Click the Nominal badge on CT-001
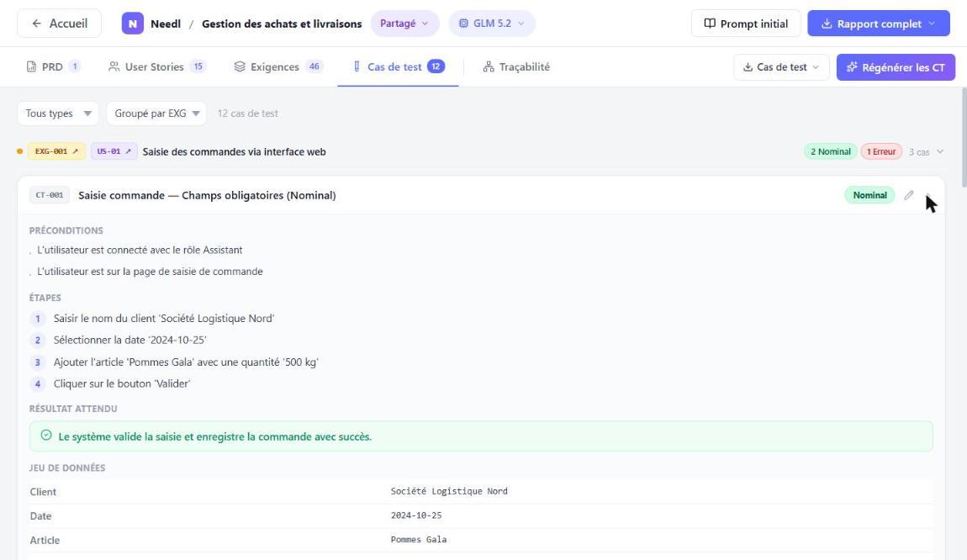 [x=869, y=195]
